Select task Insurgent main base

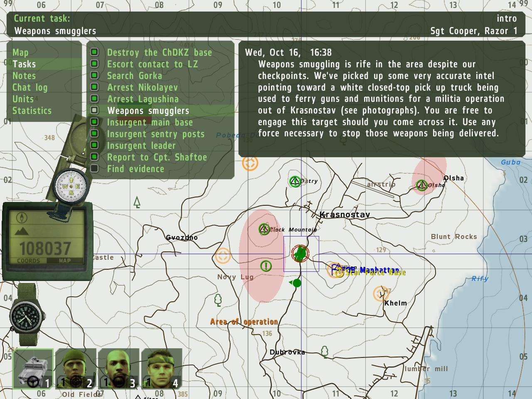150,122
